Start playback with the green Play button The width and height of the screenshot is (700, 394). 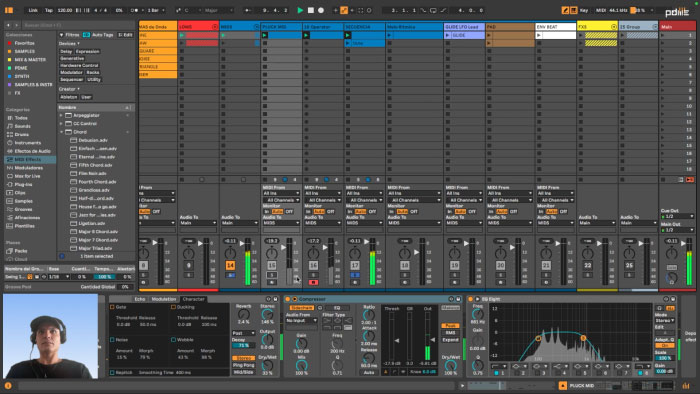[300, 10]
